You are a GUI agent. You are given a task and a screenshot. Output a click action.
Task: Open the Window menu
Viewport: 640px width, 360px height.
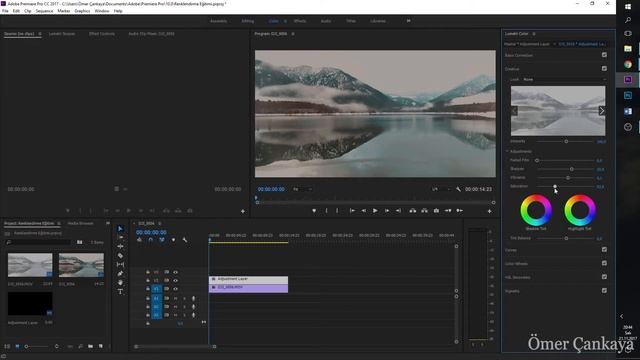[102, 11]
